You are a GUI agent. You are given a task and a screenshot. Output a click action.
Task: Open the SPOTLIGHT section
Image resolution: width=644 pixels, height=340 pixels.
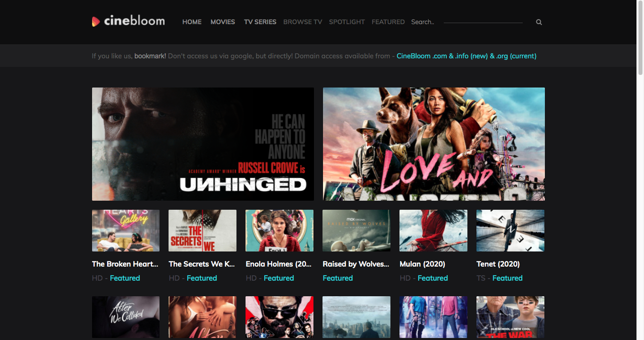click(x=347, y=22)
